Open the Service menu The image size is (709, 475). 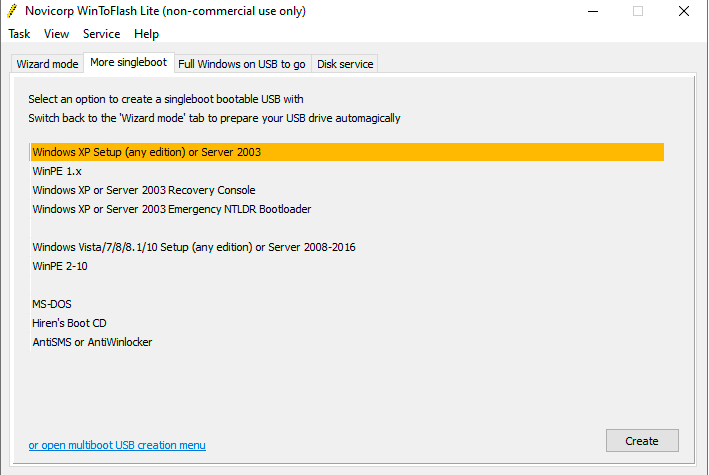coord(102,34)
